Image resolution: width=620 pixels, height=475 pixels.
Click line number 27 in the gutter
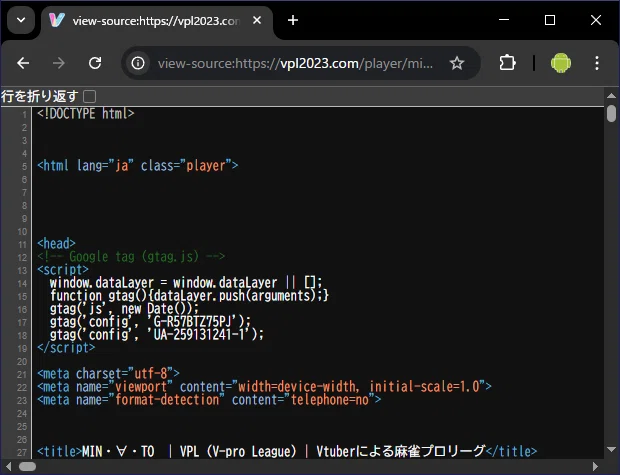(x=22, y=452)
